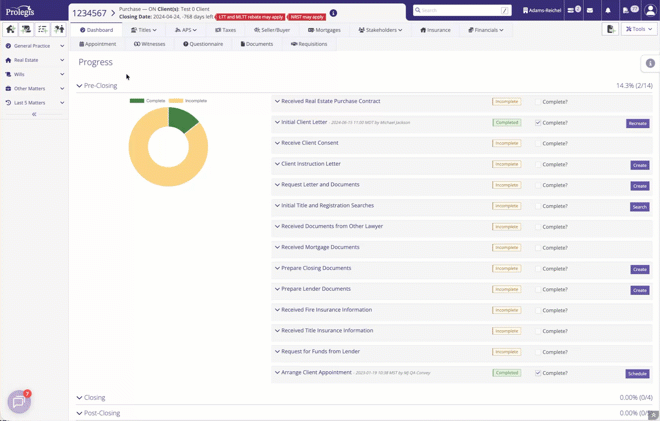Click Search for Initial Title and Registration Searches

pos(639,207)
